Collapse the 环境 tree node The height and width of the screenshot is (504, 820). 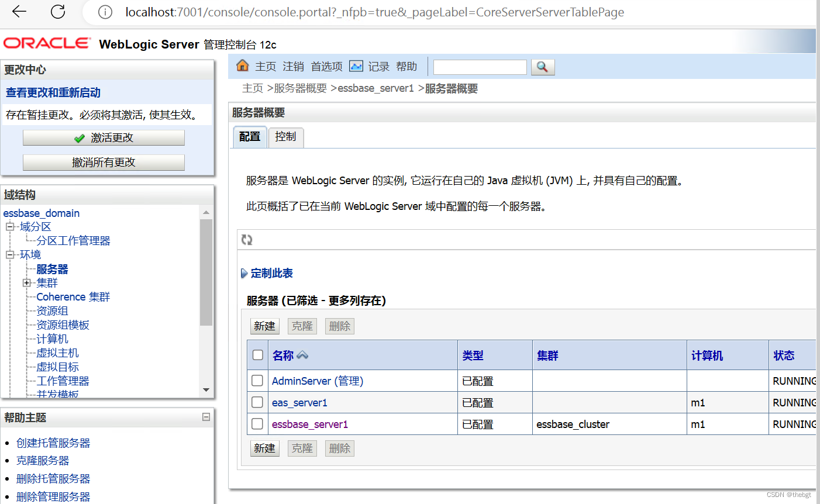click(x=9, y=254)
